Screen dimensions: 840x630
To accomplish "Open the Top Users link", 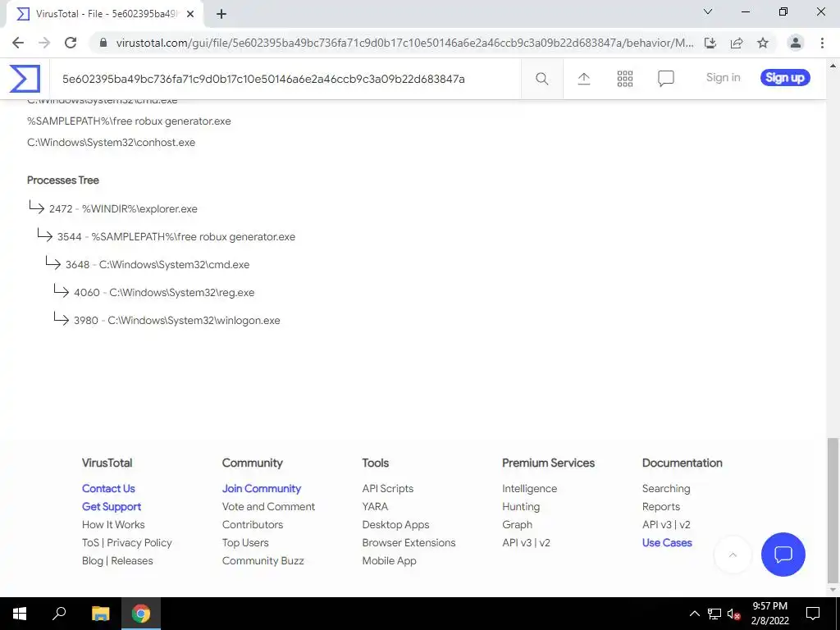I will tap(245, 543).
